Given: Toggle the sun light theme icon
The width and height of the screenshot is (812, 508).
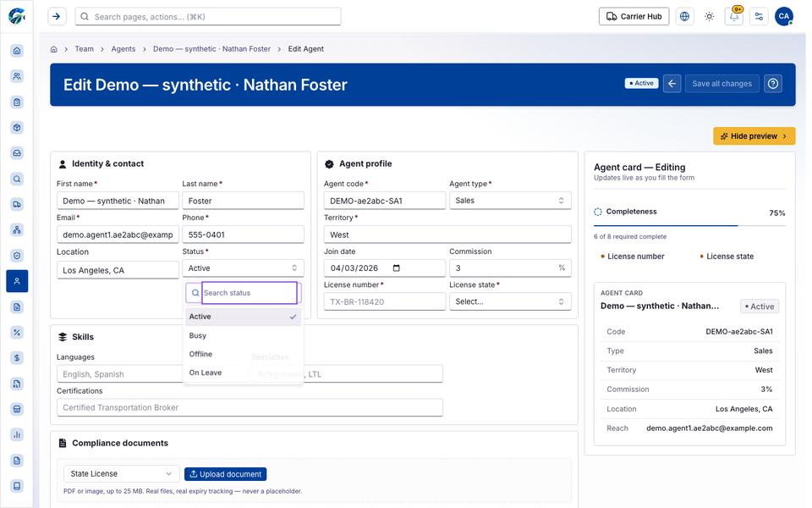Looking at the screenshot, I should pyautogui.click(x=710, y=17).
